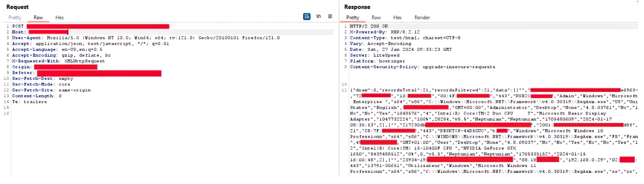Viewport: 644px width, 184px height.
Task: Select the Pretty tab in Response panel
Action: tap(352, 17)
